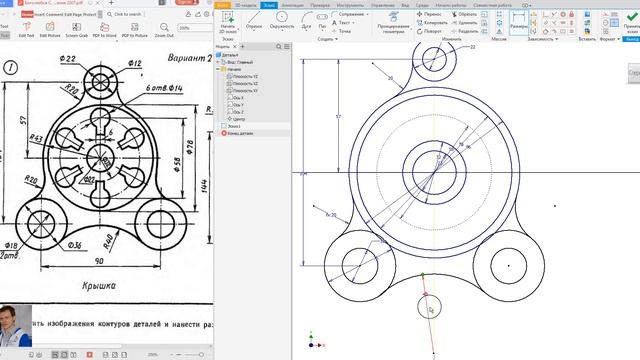640x360 pixels.
Task: Choose the Точка point tool
Action: tap(342, 31)
